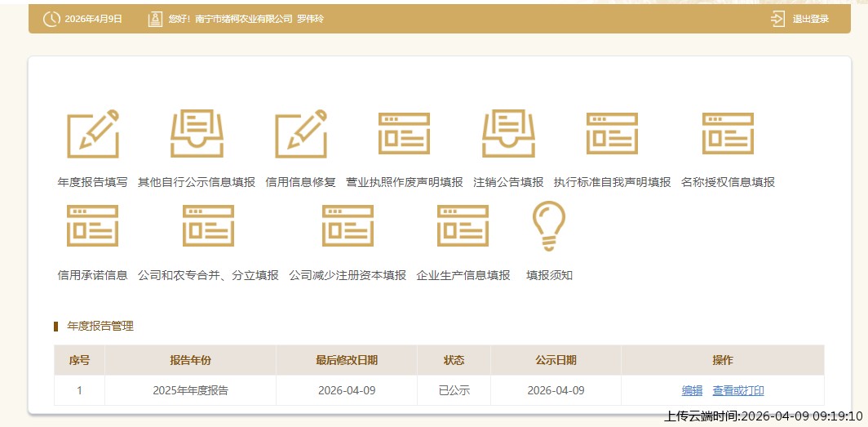This screenshot has height=427, width=868.
Task: Click the user badge icon beside 您好
Action: coord(155,19)
